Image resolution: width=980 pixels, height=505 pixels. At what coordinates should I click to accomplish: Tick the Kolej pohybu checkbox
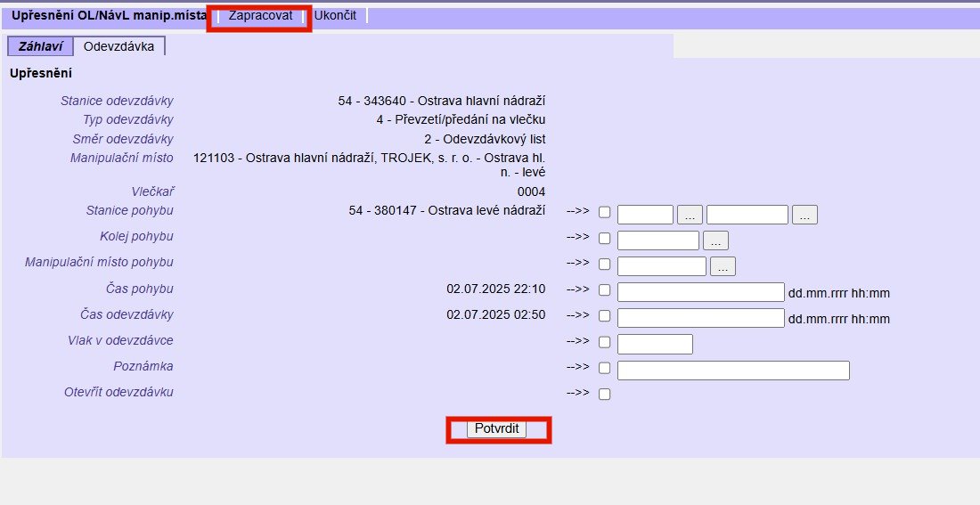[605, 239]
